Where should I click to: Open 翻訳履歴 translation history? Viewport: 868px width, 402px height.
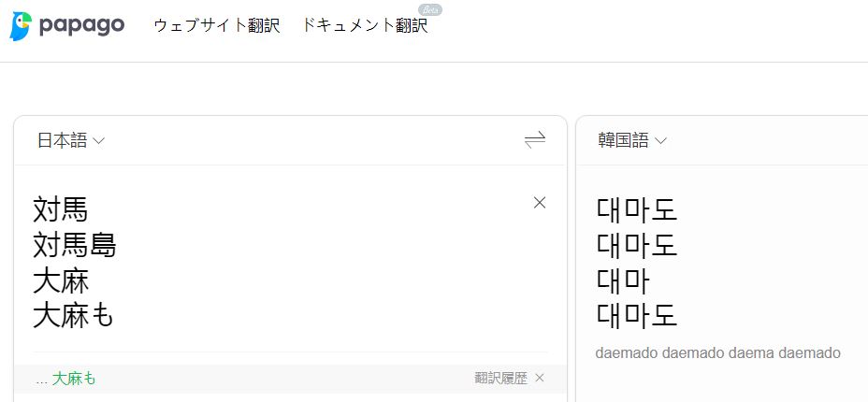[501, 379]
